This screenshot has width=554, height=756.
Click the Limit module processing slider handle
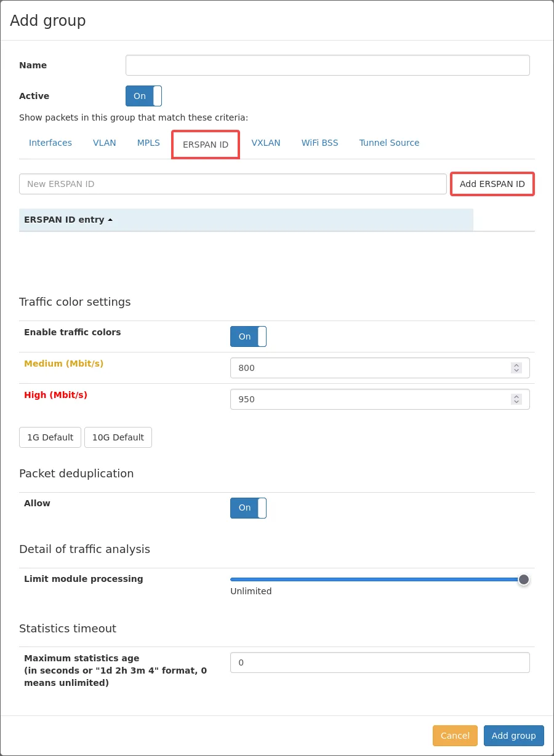point(524,579)
